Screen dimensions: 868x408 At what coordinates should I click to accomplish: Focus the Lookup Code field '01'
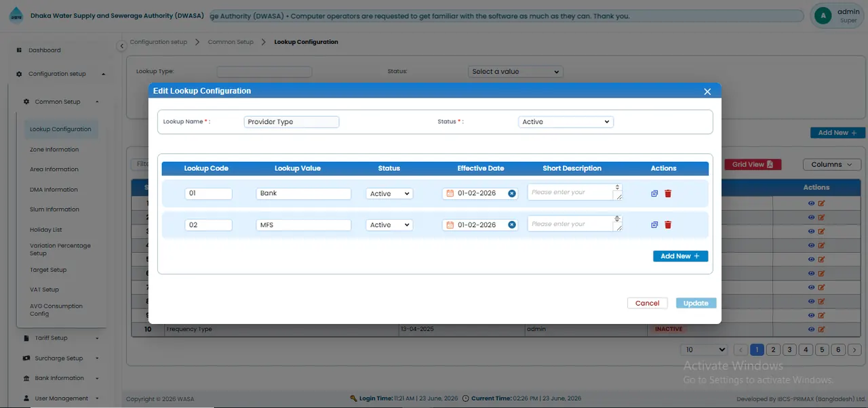208,193
